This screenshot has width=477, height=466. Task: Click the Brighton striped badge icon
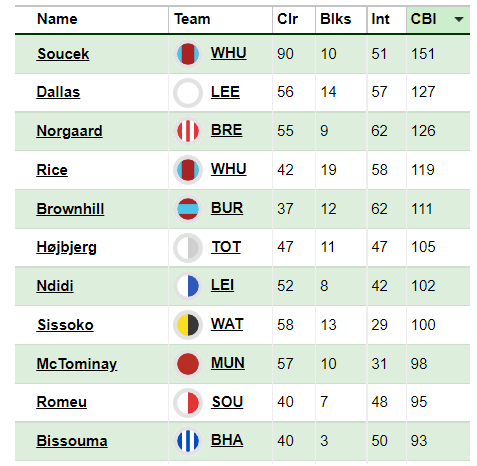pyautogui.click(x=188, y=441)
